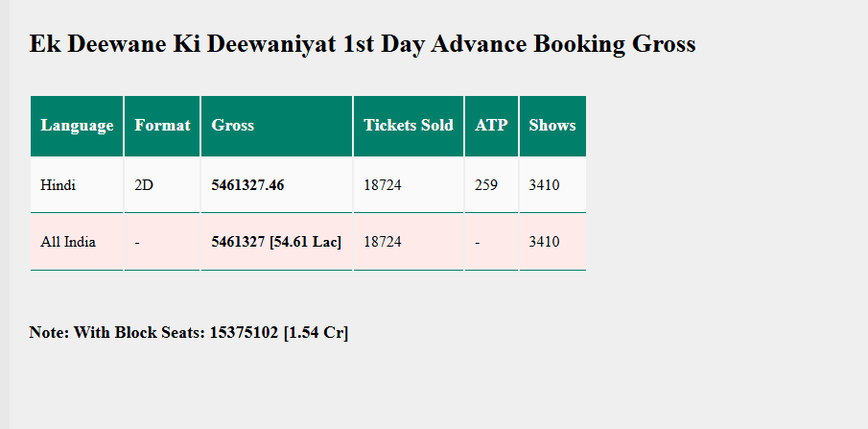This screenshot has width=868, height=429.
Task: Click the Block Seats note text
Action: [189, 333]
